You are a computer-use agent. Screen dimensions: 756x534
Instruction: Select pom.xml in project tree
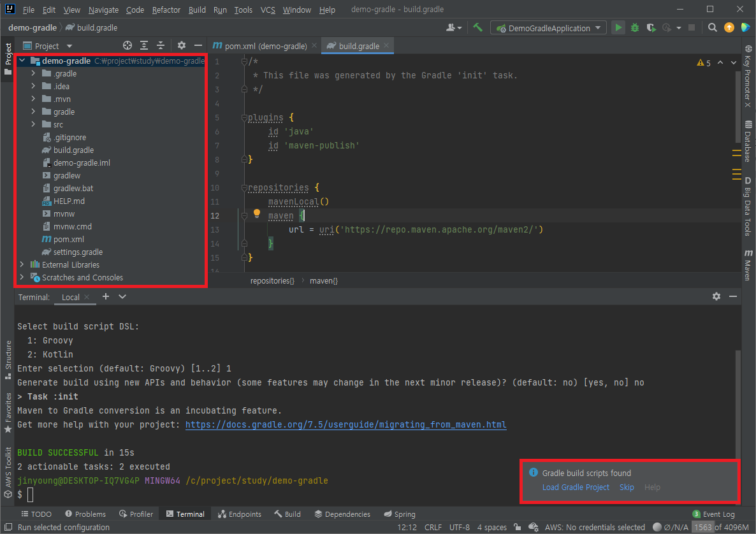click(x=62, y=239)
